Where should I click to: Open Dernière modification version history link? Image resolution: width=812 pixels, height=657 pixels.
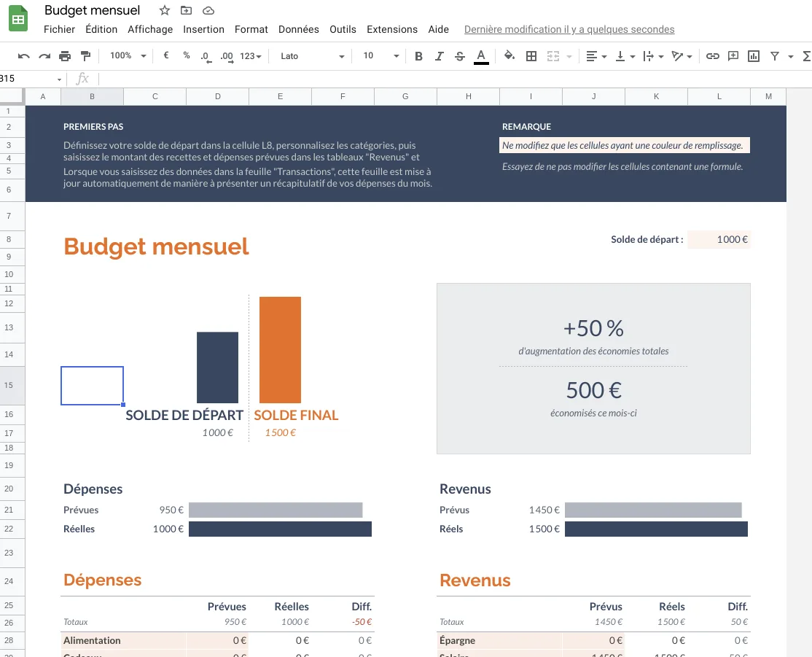coord(569,30)
